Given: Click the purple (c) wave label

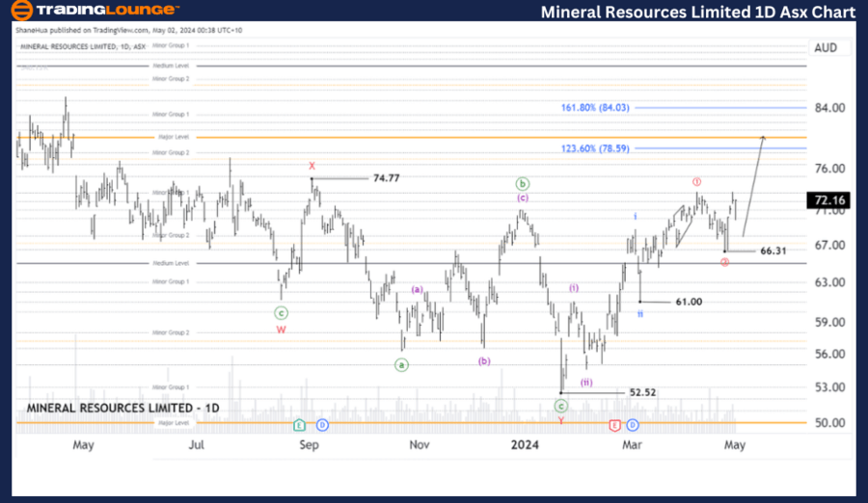Looking at the screenshot, I should tap(523, 198).
